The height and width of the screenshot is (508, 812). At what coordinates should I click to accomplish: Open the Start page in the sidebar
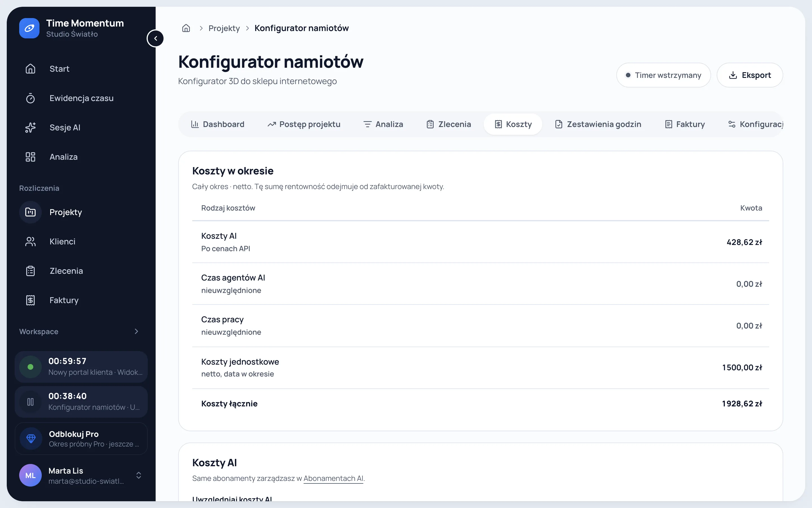[81, 69]
